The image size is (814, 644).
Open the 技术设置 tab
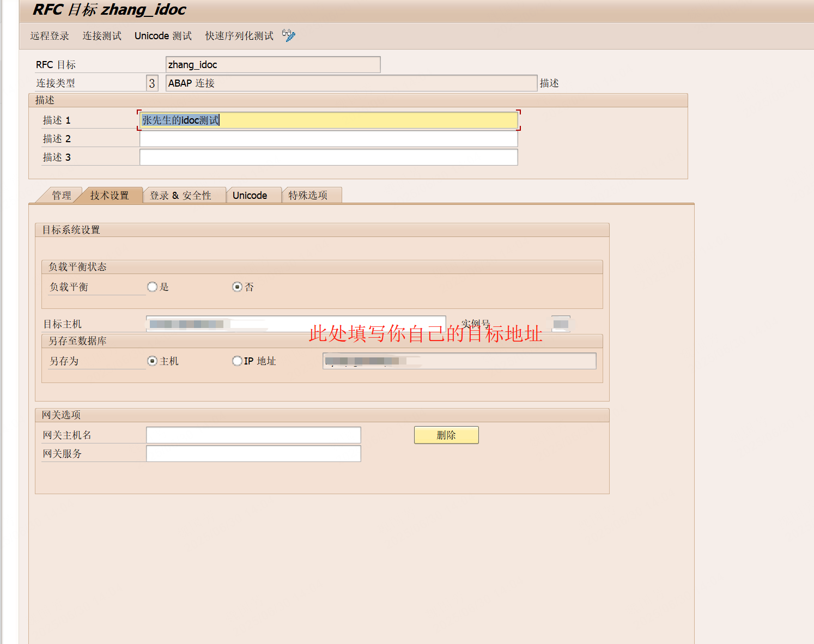(x=110, y=195)
